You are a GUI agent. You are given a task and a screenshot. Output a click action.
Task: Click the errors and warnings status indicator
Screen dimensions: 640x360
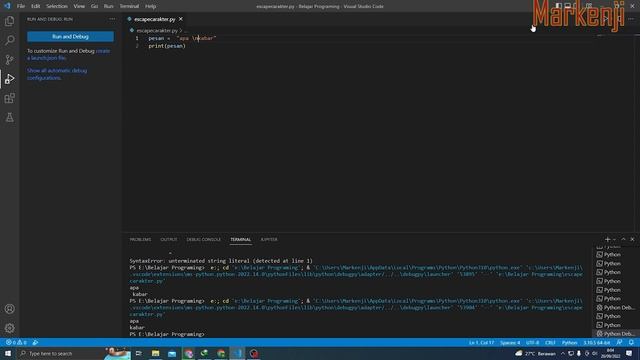pos(16,342)
